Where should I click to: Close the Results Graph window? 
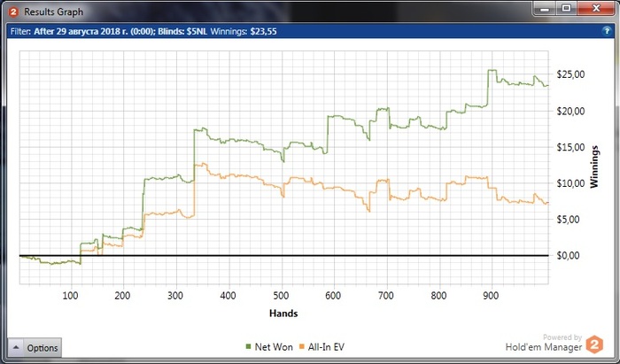[x=596, y=8]
